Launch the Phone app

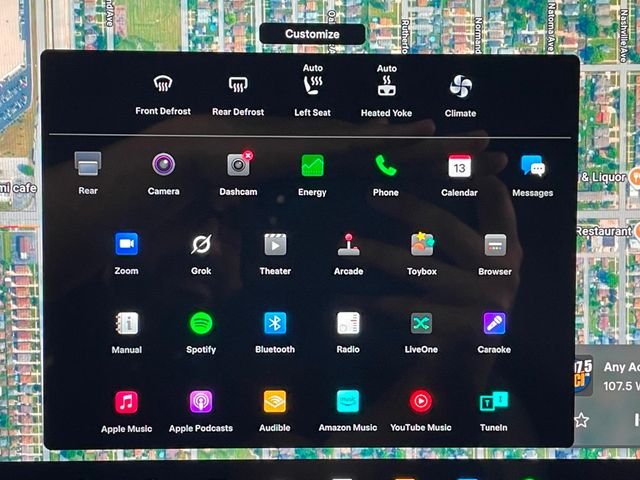click(x=385, y=165)
